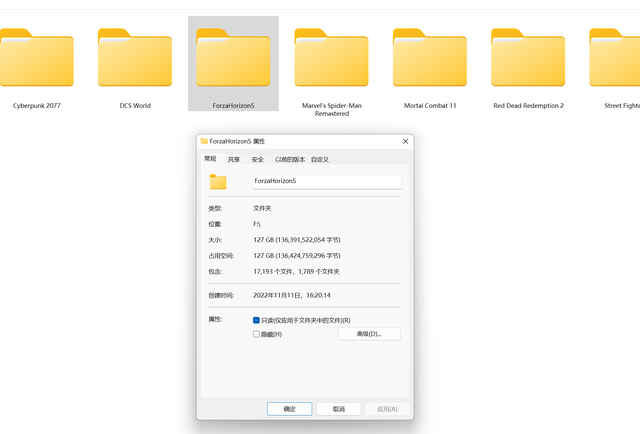Select the Mortal Combat 11 folder icon
Screen dimensions: 640x434
click(430, 58)
